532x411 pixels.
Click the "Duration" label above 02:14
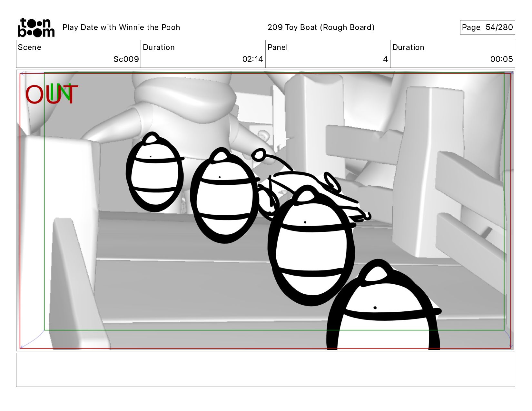click(x=159, y=47)
